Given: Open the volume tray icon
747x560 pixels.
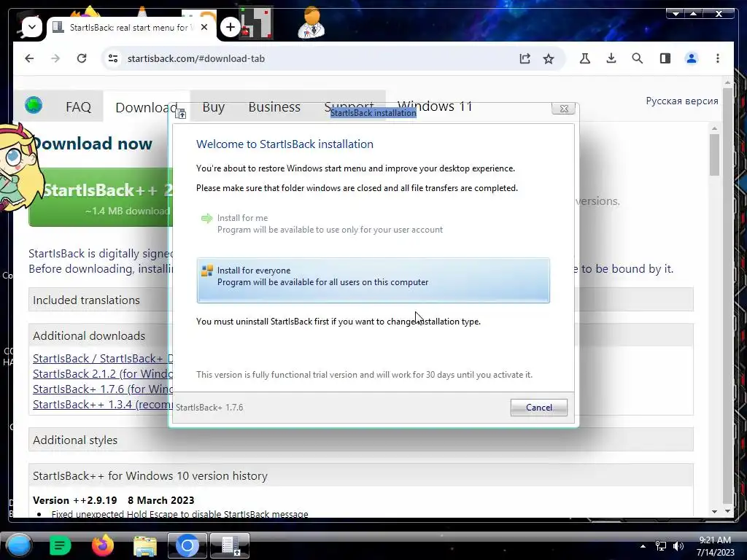Looking at the screenshot, I should 678,546.
